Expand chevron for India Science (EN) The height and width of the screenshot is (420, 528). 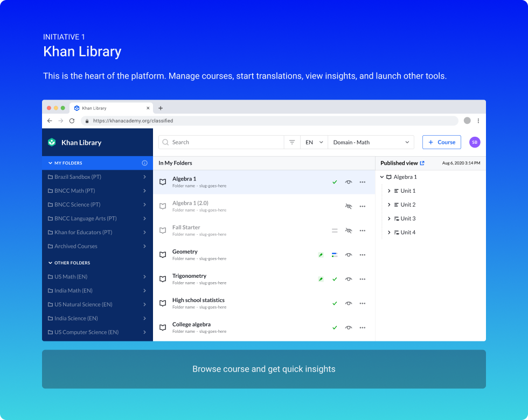click(x=145, y=318)
